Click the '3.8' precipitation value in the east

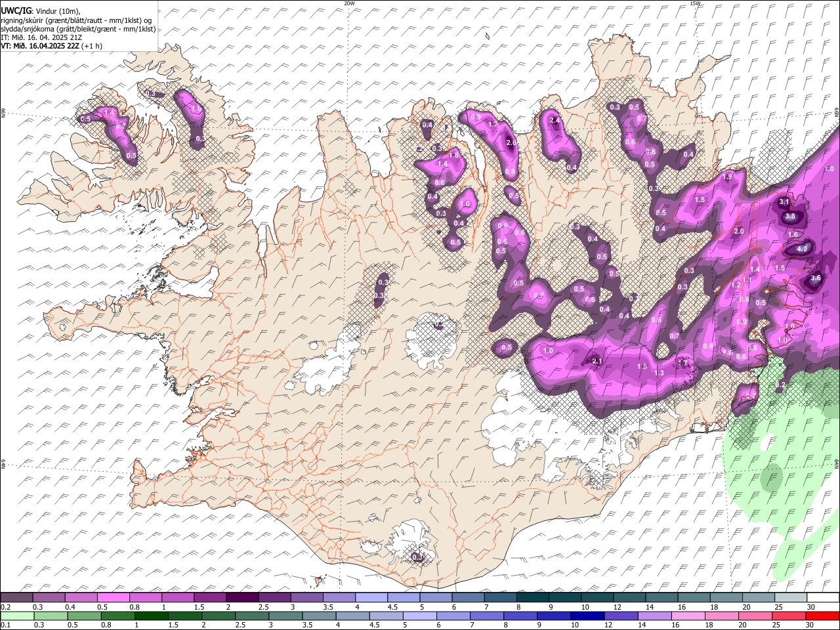pyautogui.click(x=790, y=217)
